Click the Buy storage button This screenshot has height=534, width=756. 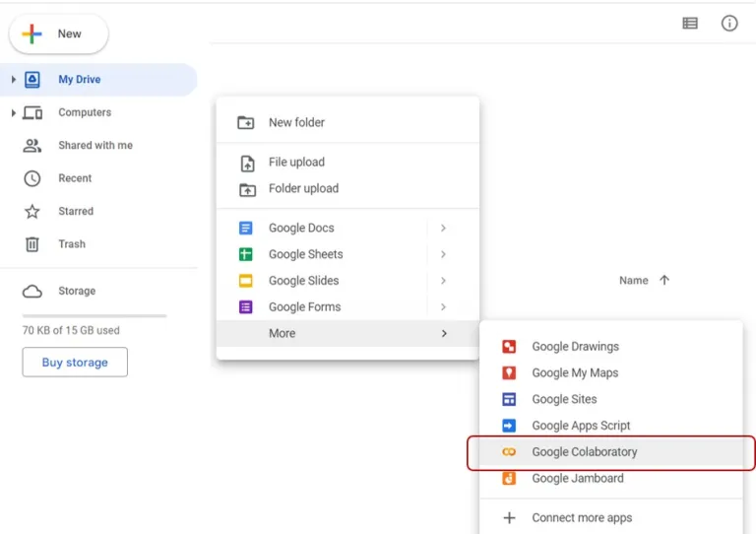[x=75, y=363]
